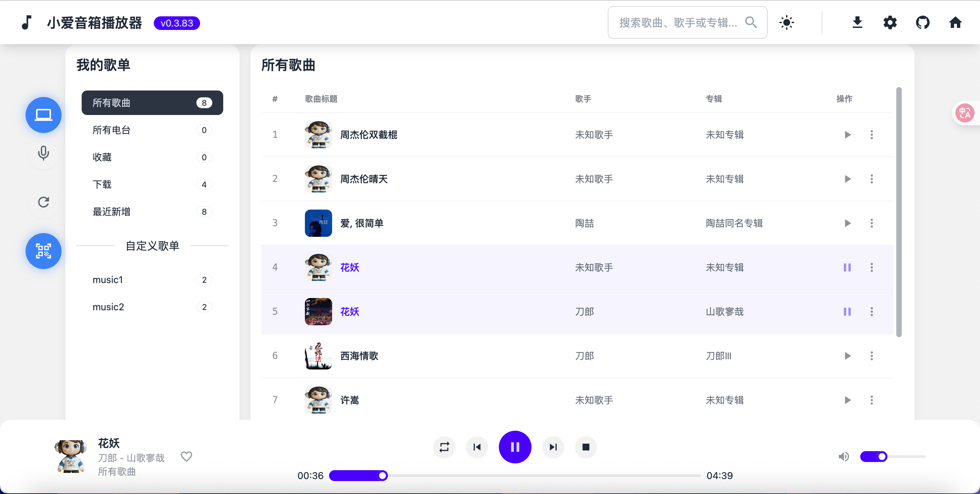The image size is (980, 494).
Task: Open more options for 西海情歌
Action: (x=871, y=356)
